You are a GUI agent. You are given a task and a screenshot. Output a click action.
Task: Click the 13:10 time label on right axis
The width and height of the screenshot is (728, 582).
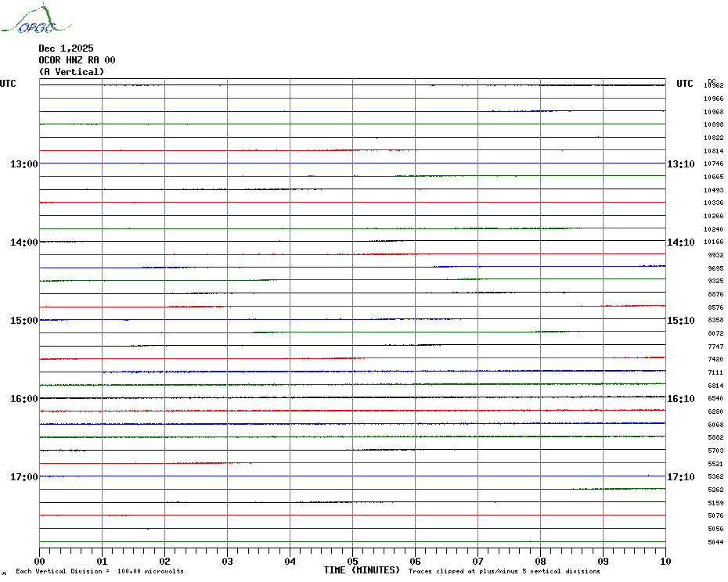pyautogui.click(x=680, y=164)
